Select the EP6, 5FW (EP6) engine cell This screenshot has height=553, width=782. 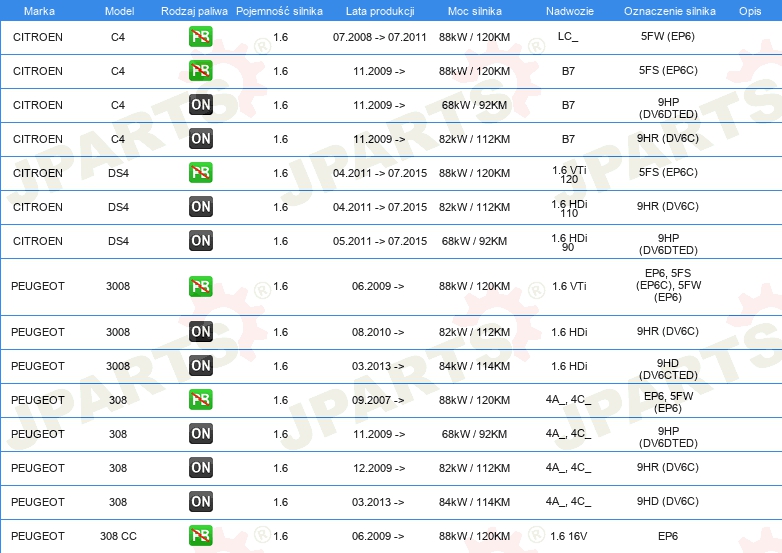668,402
